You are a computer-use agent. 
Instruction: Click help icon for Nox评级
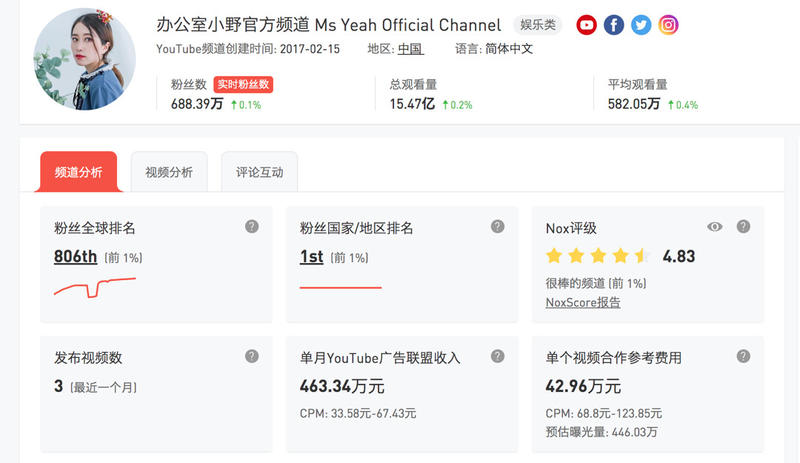coord(743,226)
